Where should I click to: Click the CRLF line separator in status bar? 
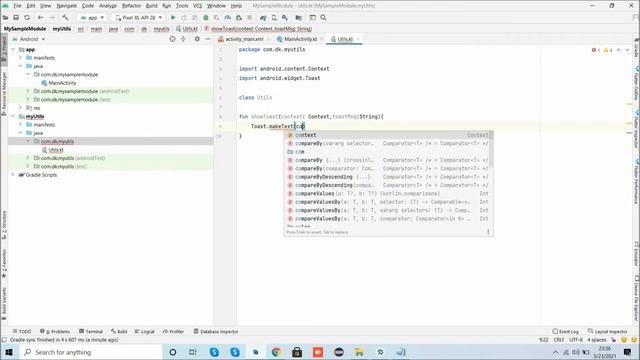coord(559,340)
